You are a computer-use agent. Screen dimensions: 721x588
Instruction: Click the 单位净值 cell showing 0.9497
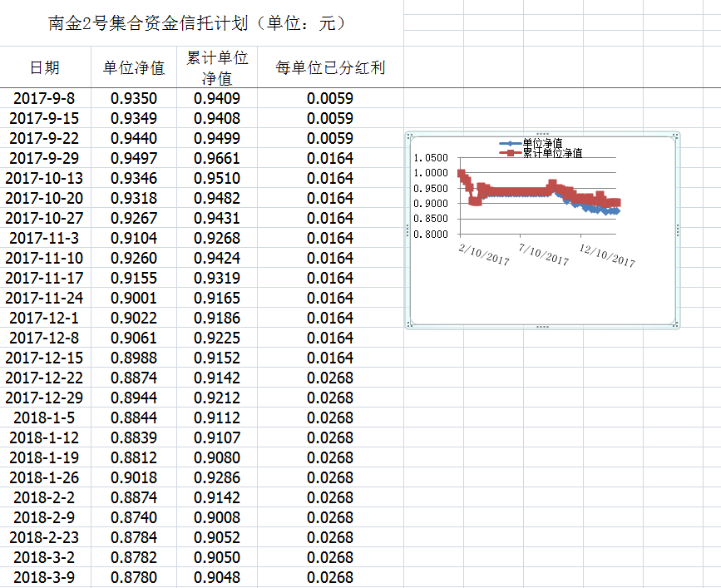click(134, 158)
